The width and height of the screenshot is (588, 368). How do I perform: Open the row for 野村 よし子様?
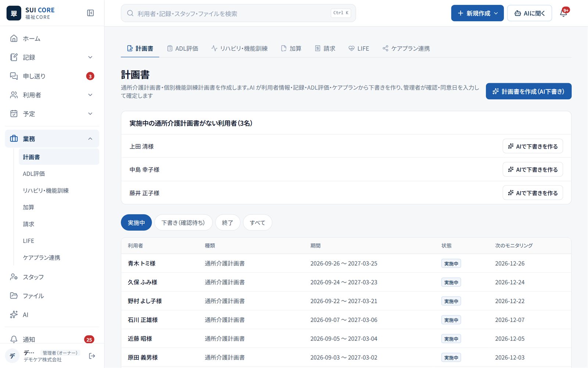point(346,301)
